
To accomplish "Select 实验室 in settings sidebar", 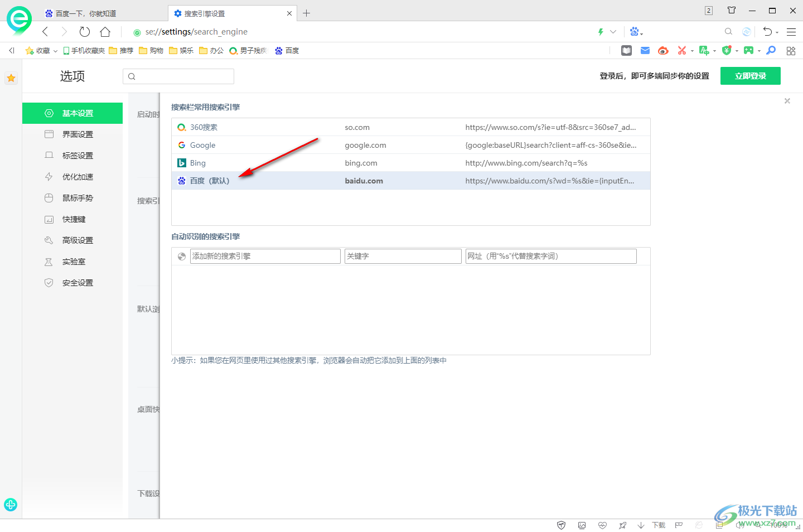I will (72, 262).
